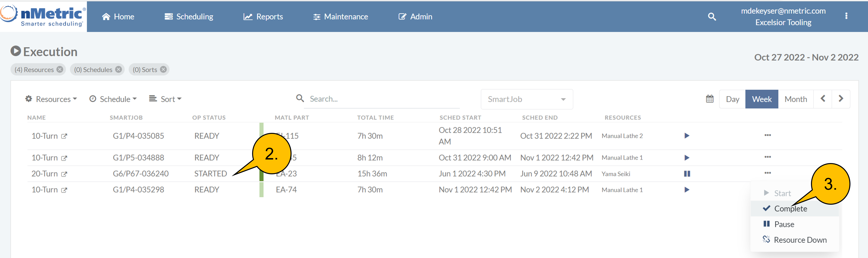Start the G1/P4-035298 operation play icon

[x=687, y=190]
